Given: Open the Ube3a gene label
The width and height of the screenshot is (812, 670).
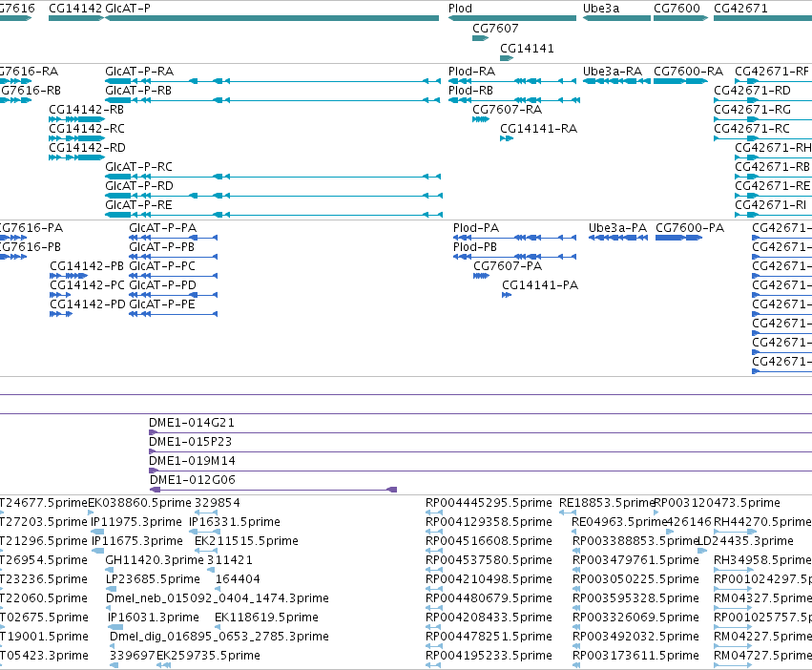Looking at the screenshot, I should pos(601,9).
